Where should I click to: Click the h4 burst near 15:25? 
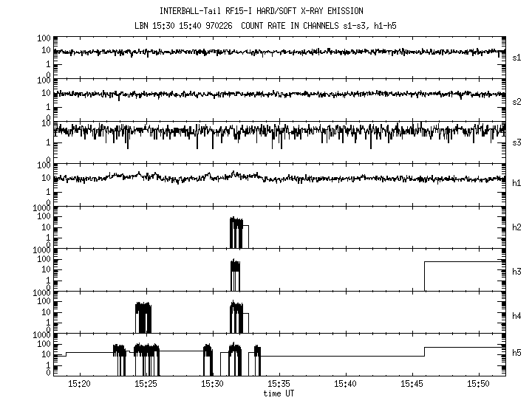pos(143,317)
